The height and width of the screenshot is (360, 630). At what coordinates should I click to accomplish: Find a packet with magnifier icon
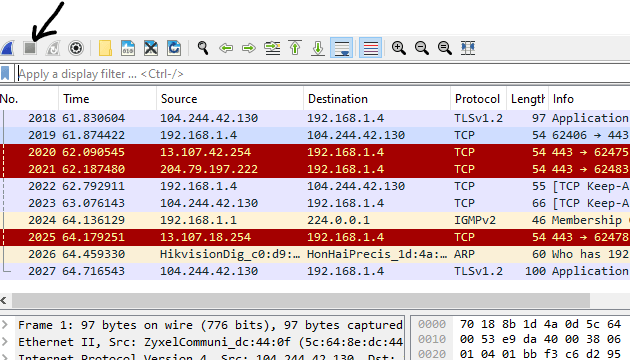(x=203, y=48)
